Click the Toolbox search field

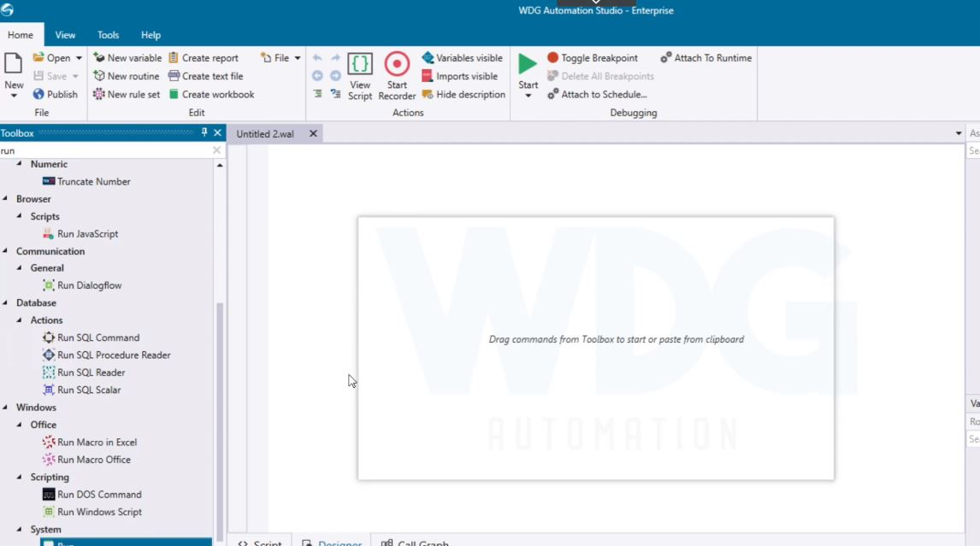pos(106,150)
